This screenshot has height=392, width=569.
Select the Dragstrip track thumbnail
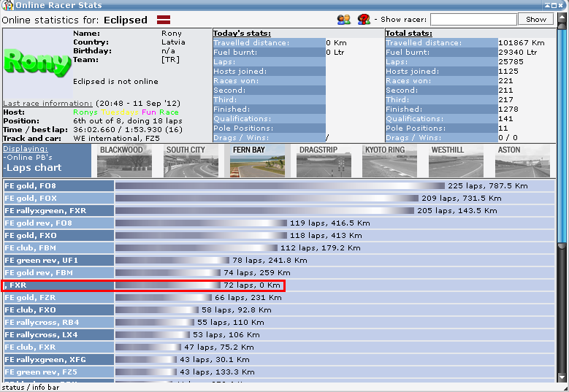click(x=324, y=161)
